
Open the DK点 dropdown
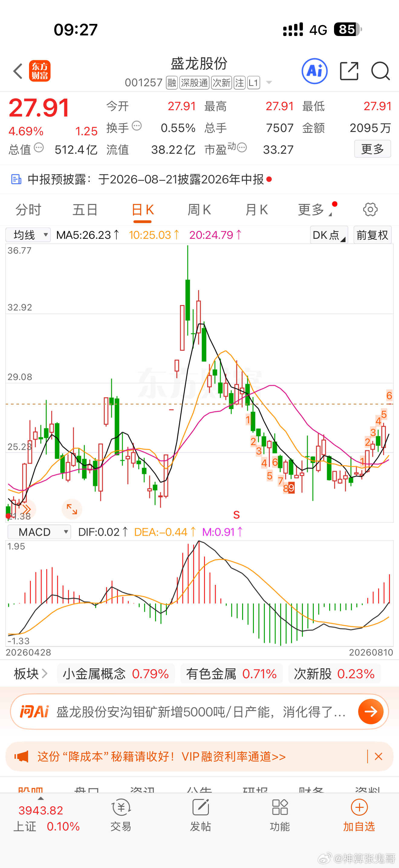point(329,235)
